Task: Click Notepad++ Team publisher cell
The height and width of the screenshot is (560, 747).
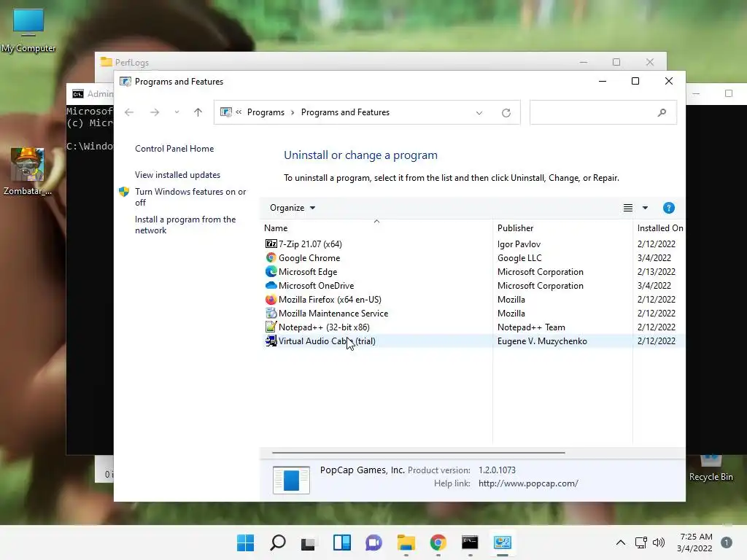Action: pyautogui.click(x=531, y=327)
